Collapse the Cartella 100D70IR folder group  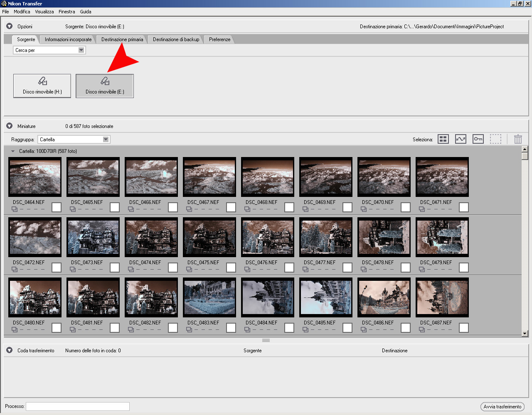click(13, 151)
